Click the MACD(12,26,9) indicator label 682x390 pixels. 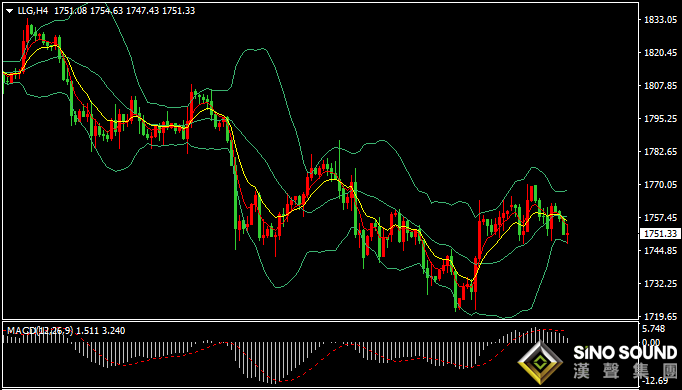pos(40,331)
